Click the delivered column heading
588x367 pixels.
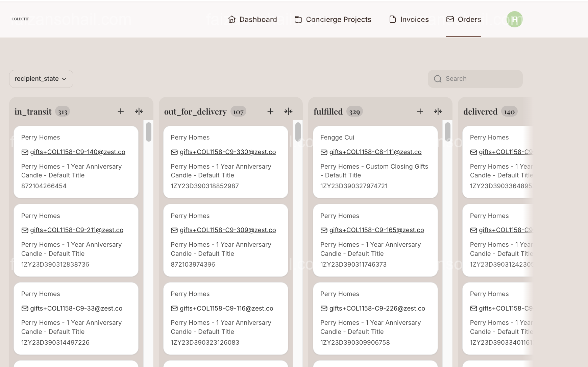coord(480,112)
